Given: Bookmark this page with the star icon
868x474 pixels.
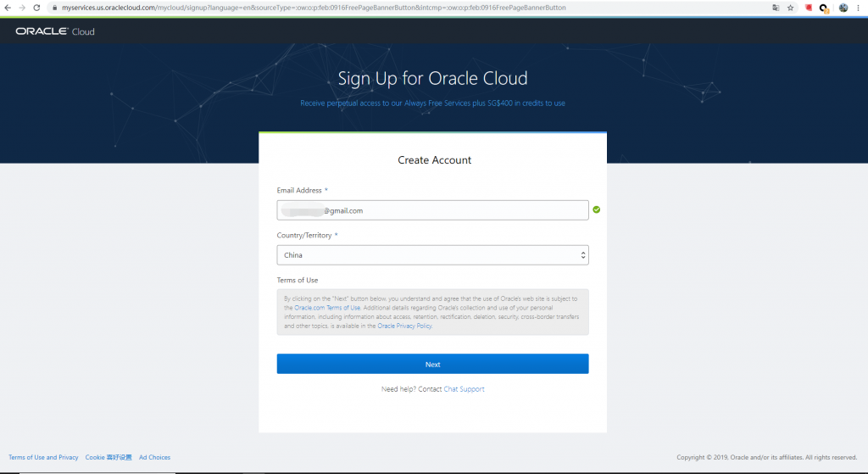Looking at the screenshot, I should click(790, 8).
